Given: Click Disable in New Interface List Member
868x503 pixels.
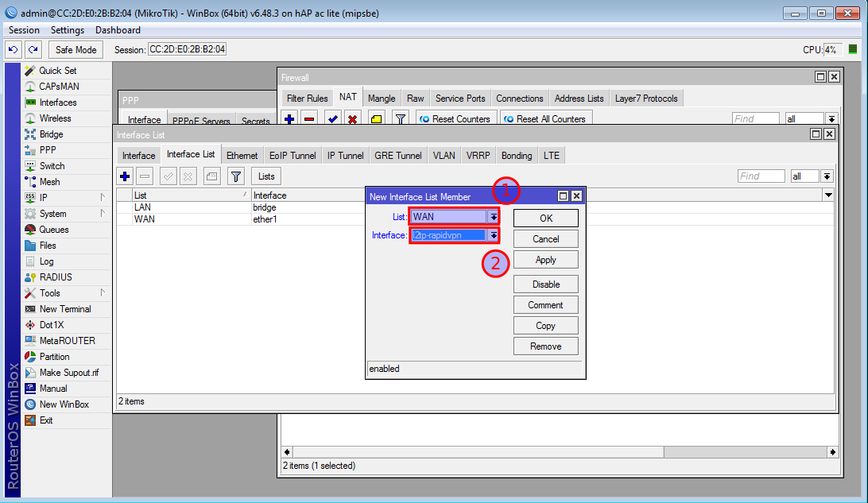Looking at the screenshot, I should pos(546,284).
